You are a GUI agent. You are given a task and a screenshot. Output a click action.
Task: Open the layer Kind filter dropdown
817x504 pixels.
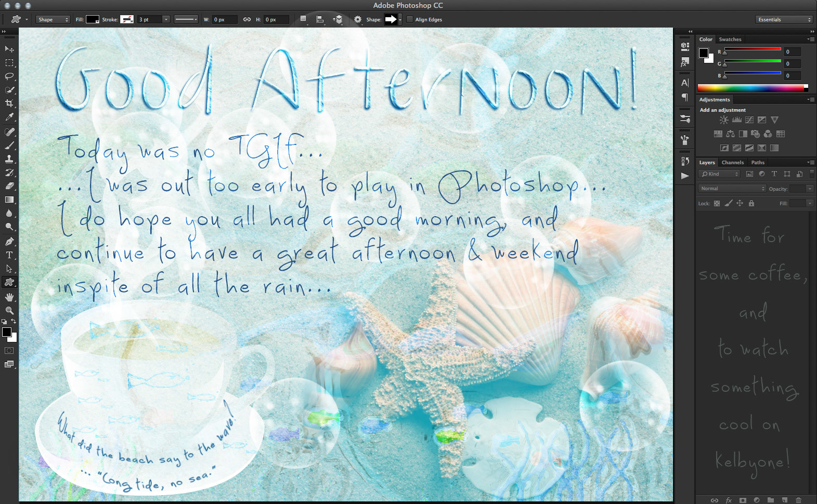click(719, 174)
